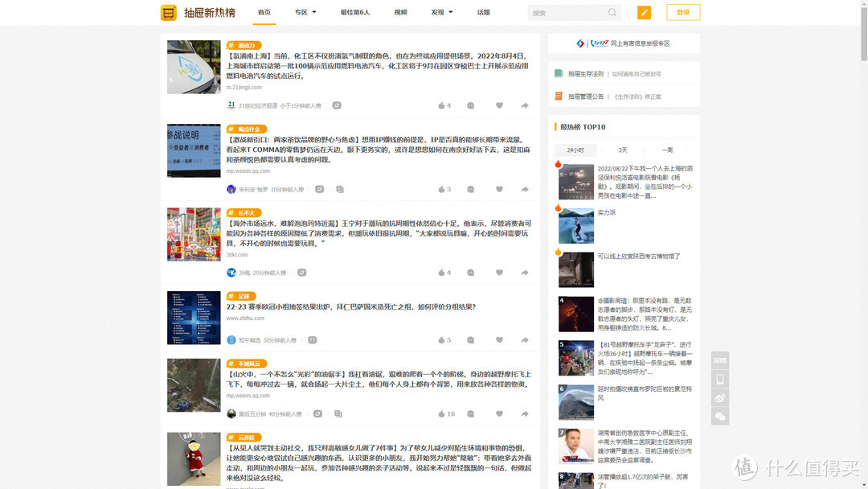
Task: Favorite the 海外市场远水 post
Action: coord(499,273)
